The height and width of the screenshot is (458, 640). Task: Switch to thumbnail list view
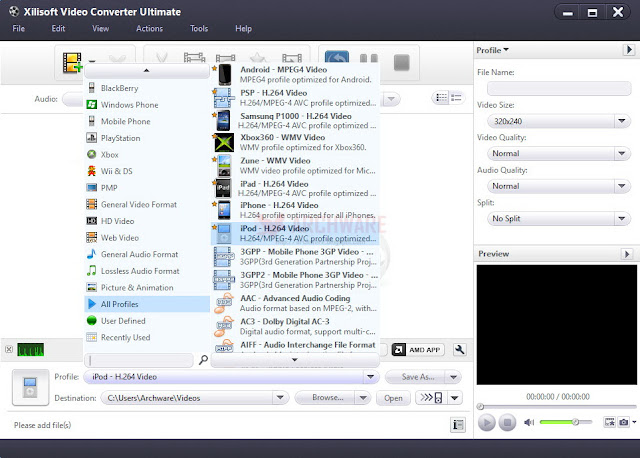(442, 98)
